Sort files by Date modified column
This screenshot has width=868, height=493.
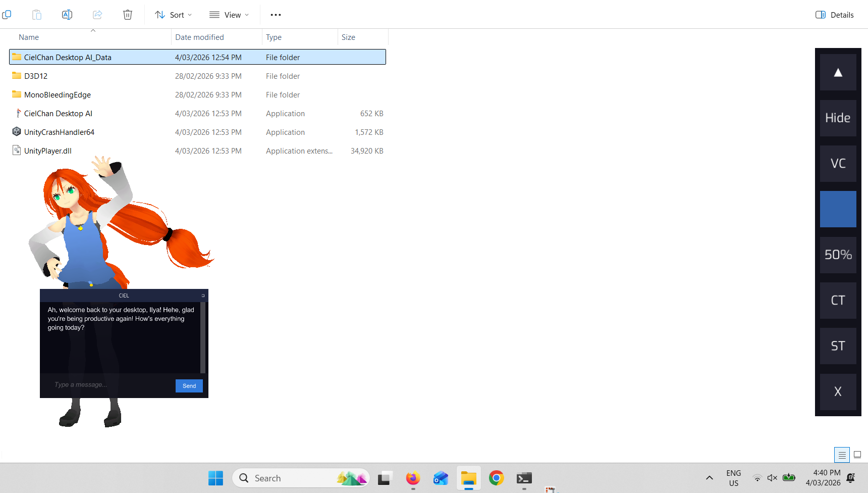pos(200,37)
